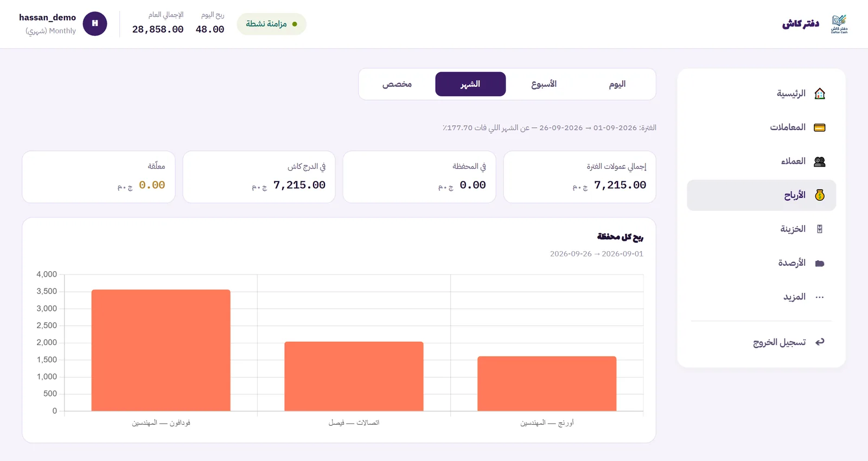Viewport: 868px width, 461px height.
Task: Select the الشهر period tab
Action: [470, 84]
